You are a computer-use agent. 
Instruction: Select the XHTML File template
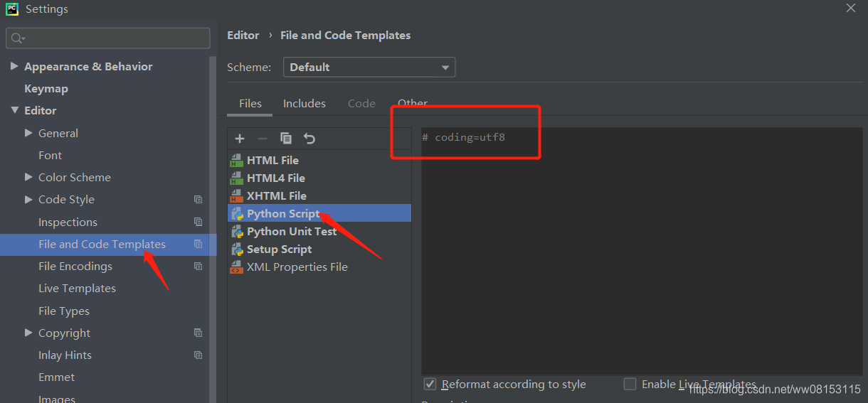[x=277, y=196]
